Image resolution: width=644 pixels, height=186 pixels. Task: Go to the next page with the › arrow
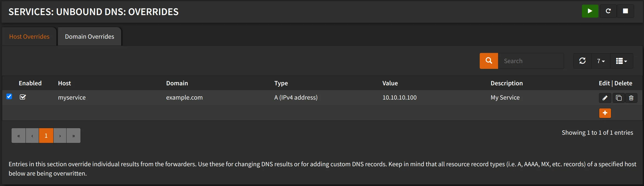point(60,135)
